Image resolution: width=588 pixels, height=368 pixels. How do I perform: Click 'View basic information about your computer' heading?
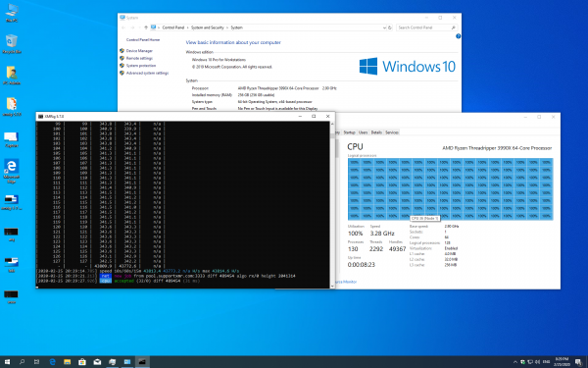[233, 42]
